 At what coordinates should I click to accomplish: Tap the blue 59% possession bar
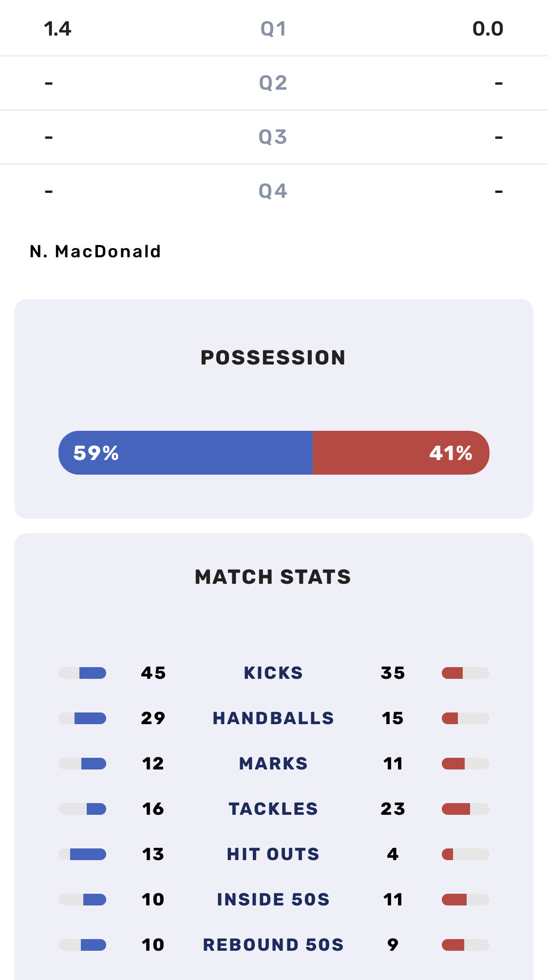185,453
